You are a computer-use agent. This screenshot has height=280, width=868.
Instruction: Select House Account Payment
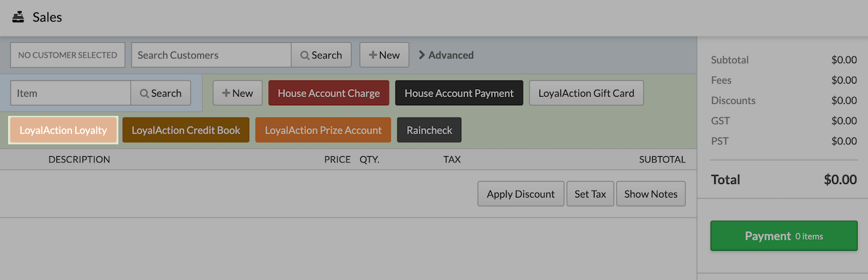tap(459, 93)
